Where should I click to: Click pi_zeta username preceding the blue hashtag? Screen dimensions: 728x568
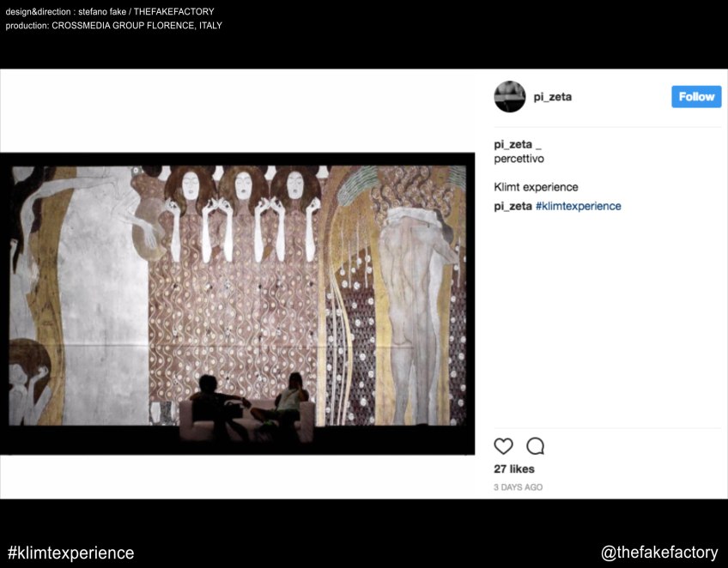coord(513,206)
